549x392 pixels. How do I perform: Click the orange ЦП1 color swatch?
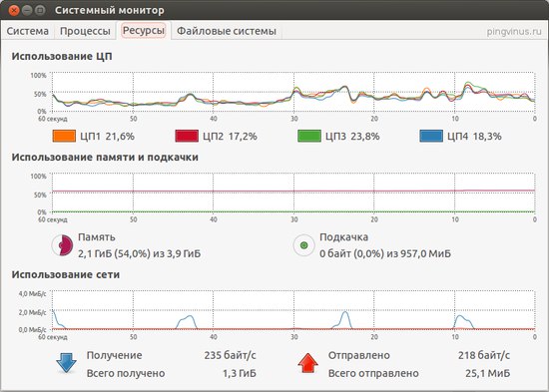pyautogui.click(x=64, y=136)
